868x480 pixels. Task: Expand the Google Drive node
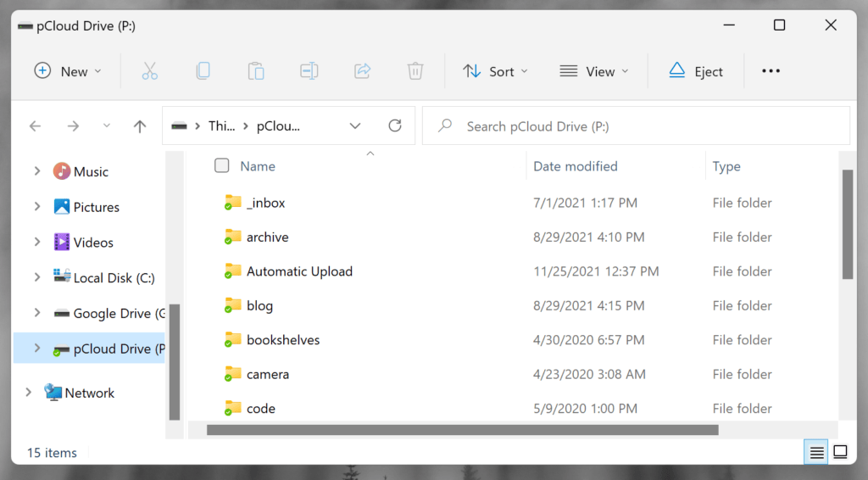[36, 313]
